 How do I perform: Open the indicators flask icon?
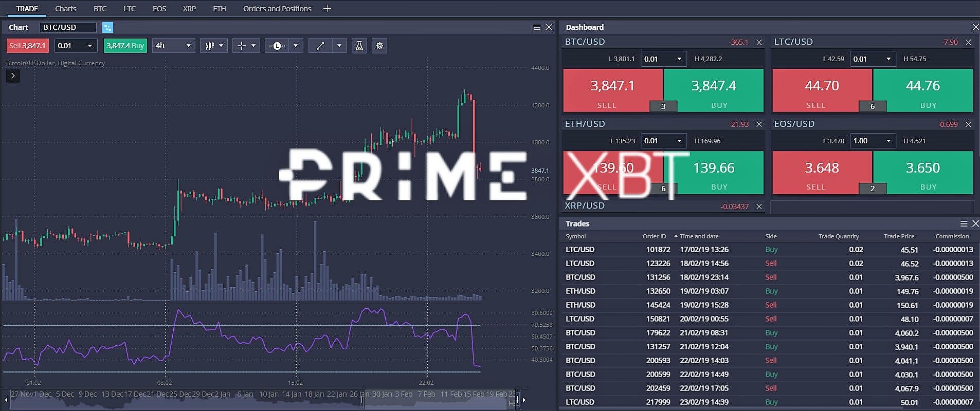pyautogui.click(x=359, y=46)
